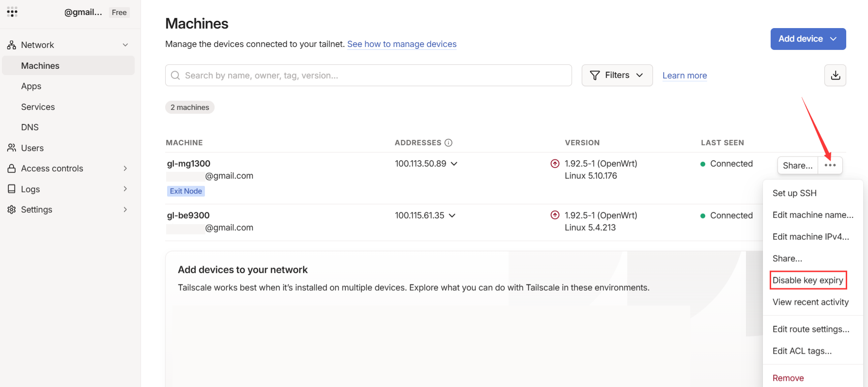Click the 2 machines count badge
868x387 pixels.
point(190,108)
